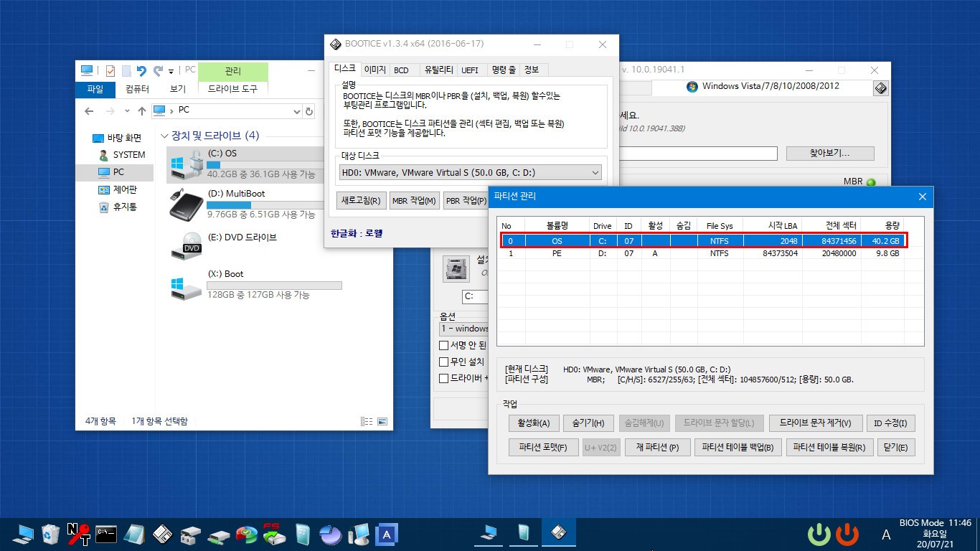
Task: Launch BOOTICE floppy-diamond icon in launcher
Action: 163,534
